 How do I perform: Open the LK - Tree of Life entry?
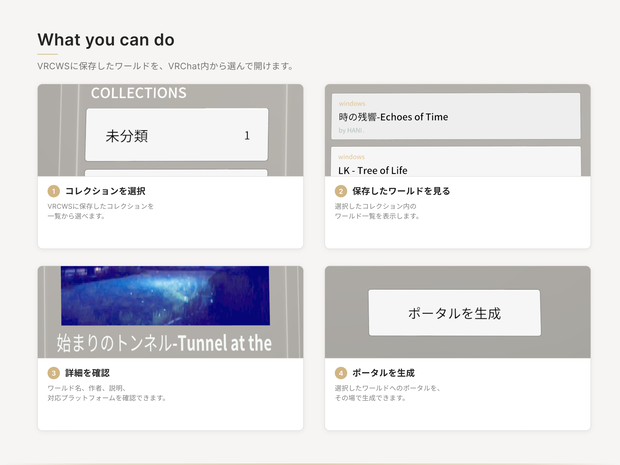456,162
